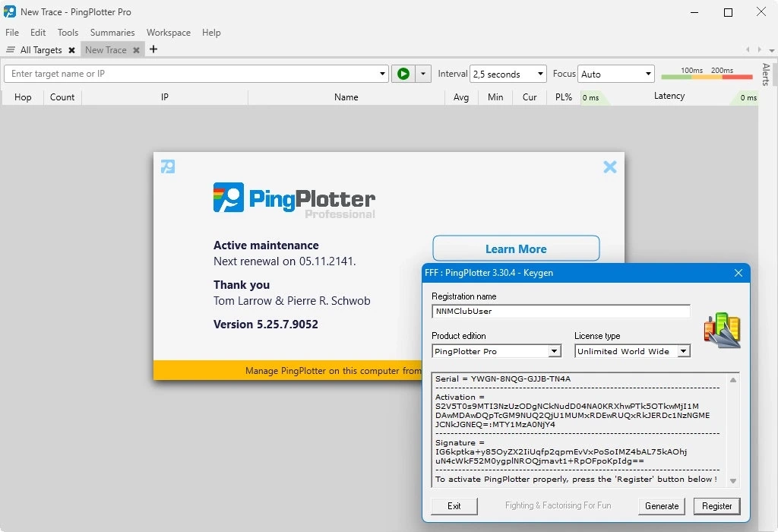Open the Tools menu
Viewport: 778px width, 532px height.
[x=68, y=32]
